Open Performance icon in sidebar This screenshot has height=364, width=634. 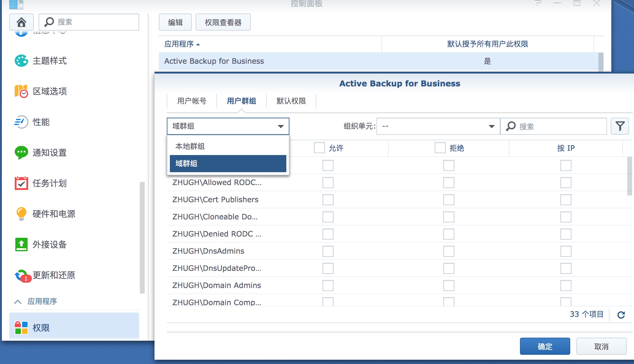pos(21,122)
